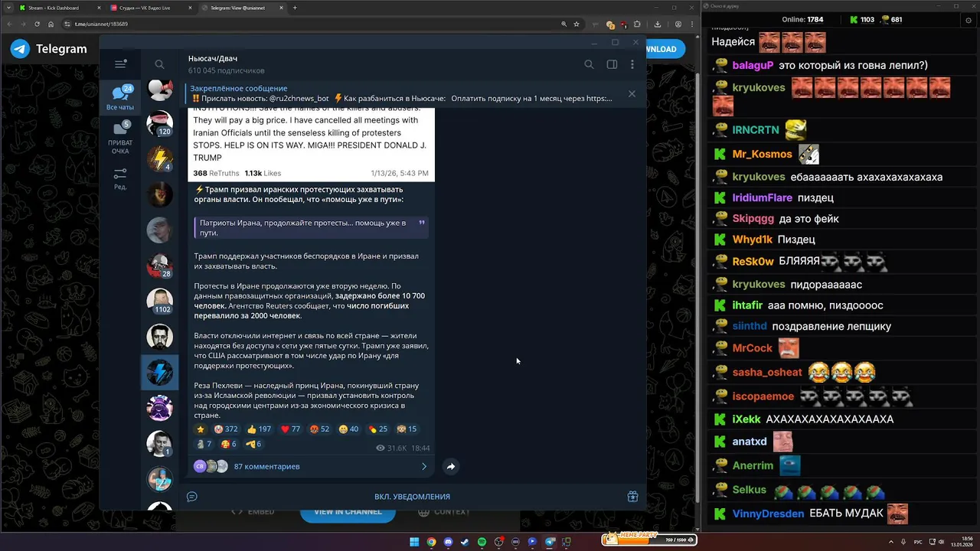Open chat with 120 unread badge
980x551 pixels.
point(160,124)
